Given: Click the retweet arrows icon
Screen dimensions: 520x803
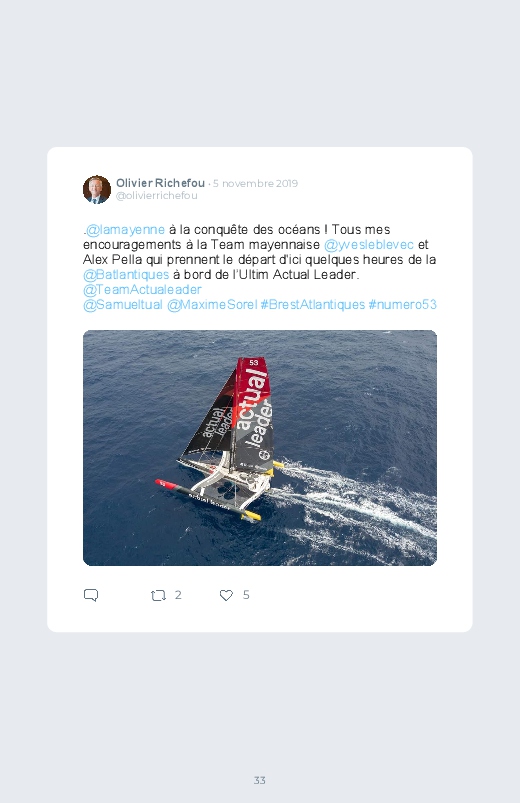Looking at the screenshot, I should coord(158,595).
